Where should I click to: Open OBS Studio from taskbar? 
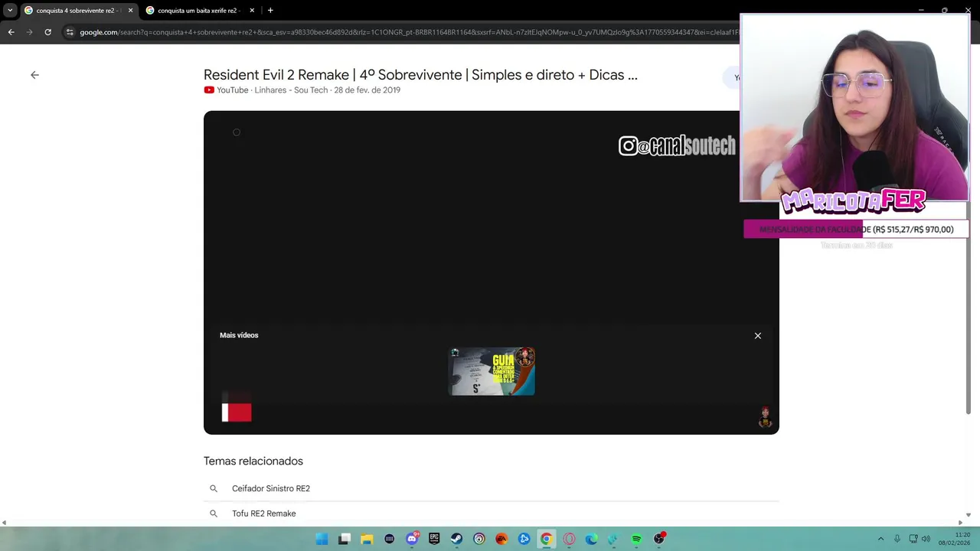click(658, 539)
